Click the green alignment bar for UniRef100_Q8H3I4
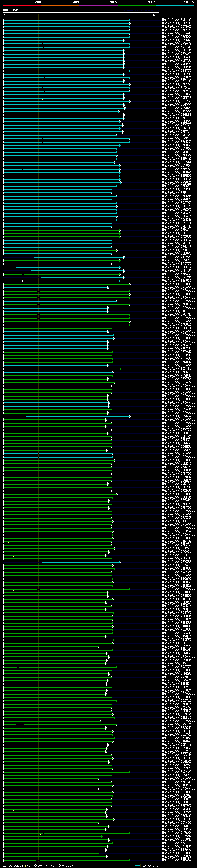 point(62,230)
